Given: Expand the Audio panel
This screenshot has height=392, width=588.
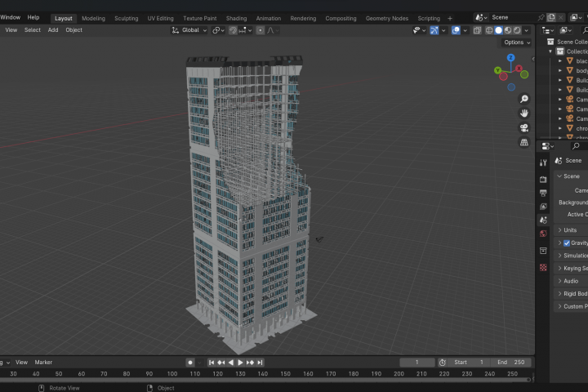Looking at the screenshot, I should pyautogui.click(x=570, y=281).
